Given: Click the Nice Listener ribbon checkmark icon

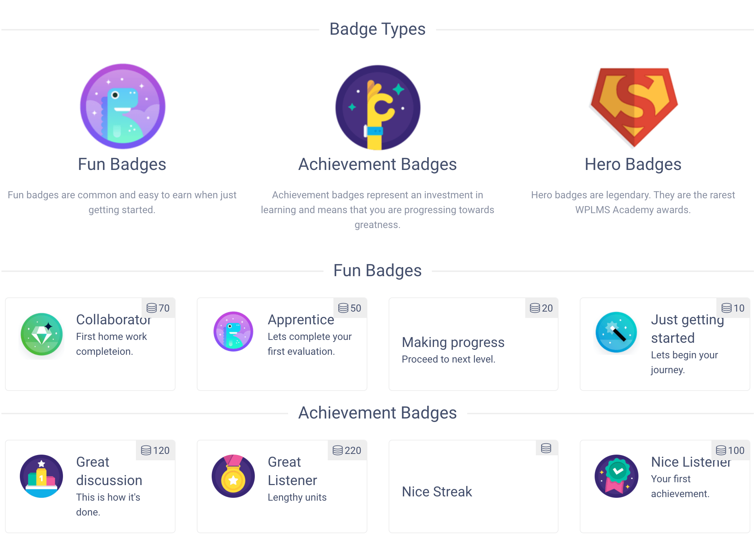Looking at the screenshot, I should [617, 476].
